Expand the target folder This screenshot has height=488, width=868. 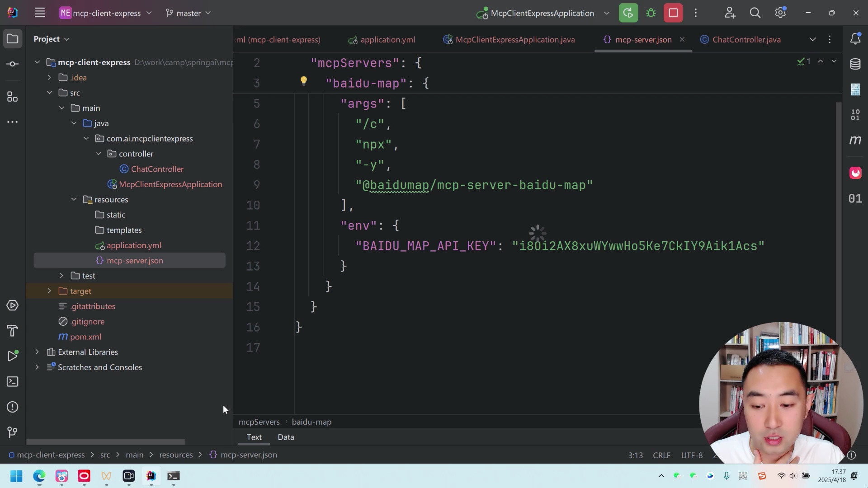49,291
